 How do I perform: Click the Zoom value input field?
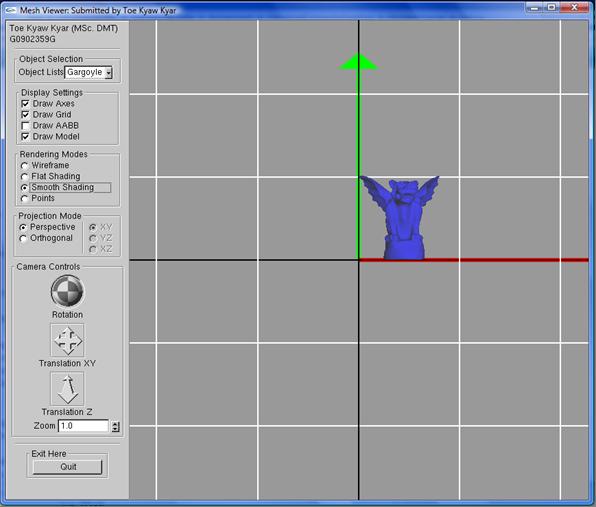83,426
